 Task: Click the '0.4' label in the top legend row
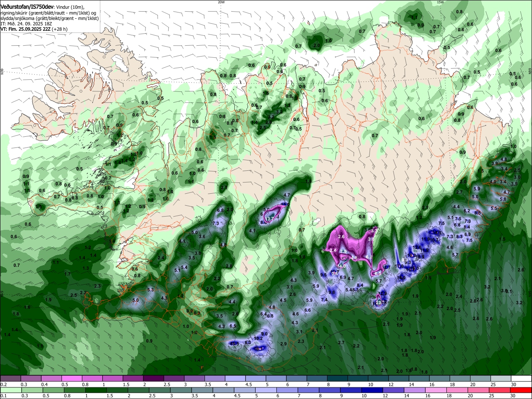pyautogui.click(x=44, y=384)
